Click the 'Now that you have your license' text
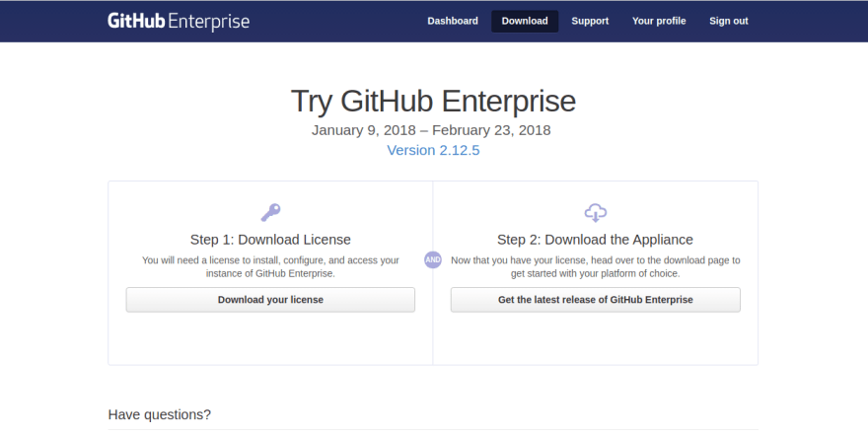The image size is (868, 436). point(596,266)
